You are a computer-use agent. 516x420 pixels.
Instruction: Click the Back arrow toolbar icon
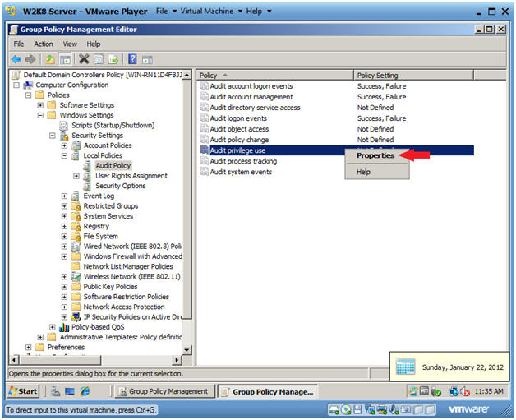(16, 59)
